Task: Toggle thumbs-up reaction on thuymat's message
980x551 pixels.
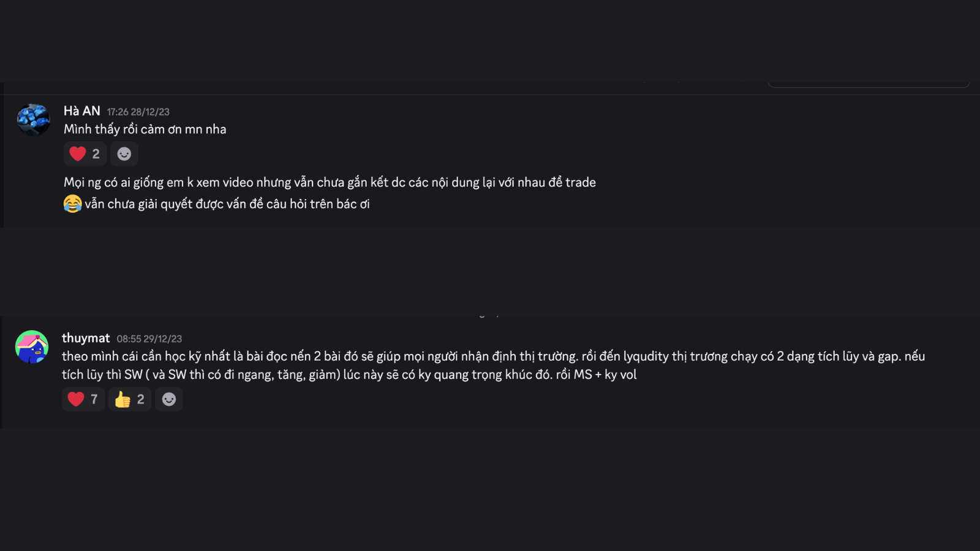Action: click(x=129, y=399)
